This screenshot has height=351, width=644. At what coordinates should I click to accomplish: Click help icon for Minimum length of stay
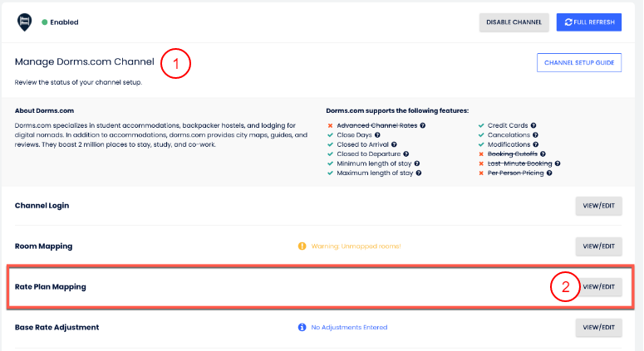418,163
